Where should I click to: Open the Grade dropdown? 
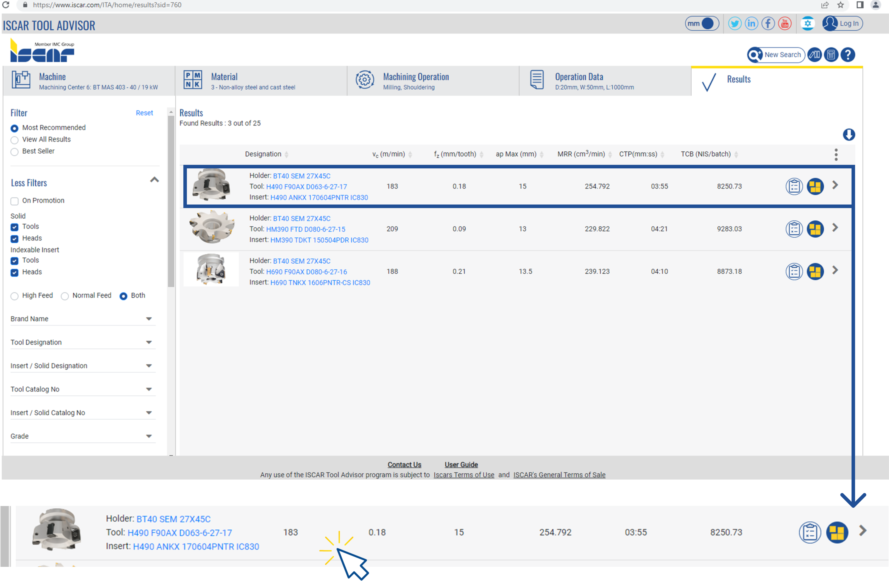click(82, 437)
